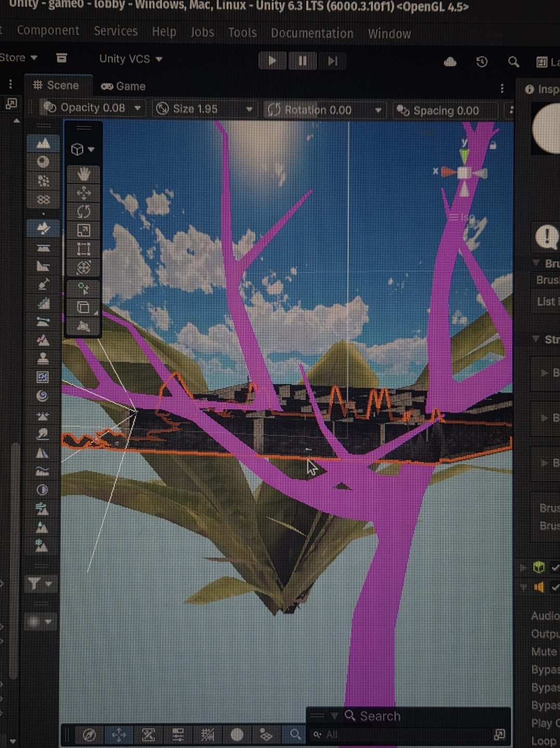
Task: Open the Services menu
Action: (116, 31)
